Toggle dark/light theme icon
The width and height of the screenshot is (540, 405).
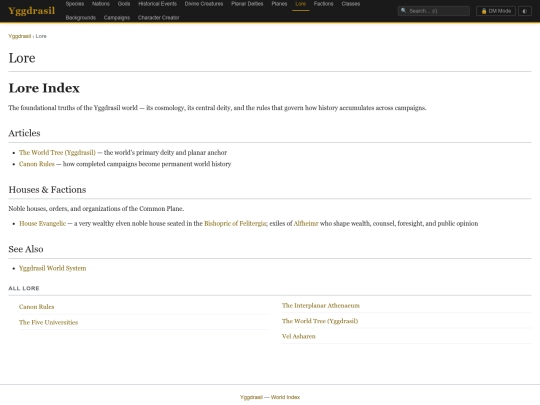click(525, 11)
